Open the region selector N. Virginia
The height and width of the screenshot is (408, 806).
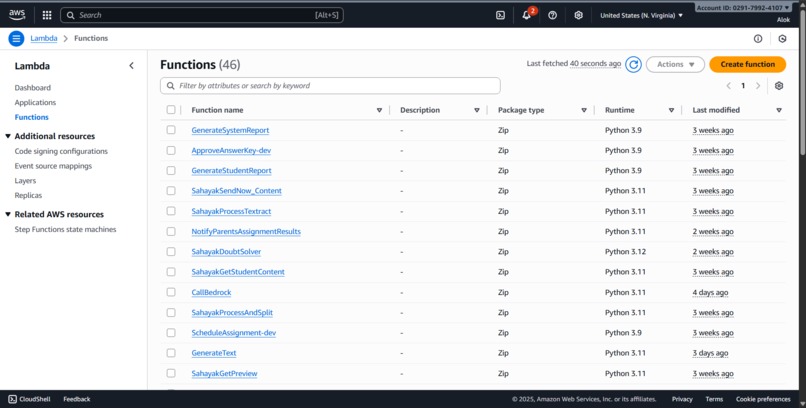click(642, 15)
